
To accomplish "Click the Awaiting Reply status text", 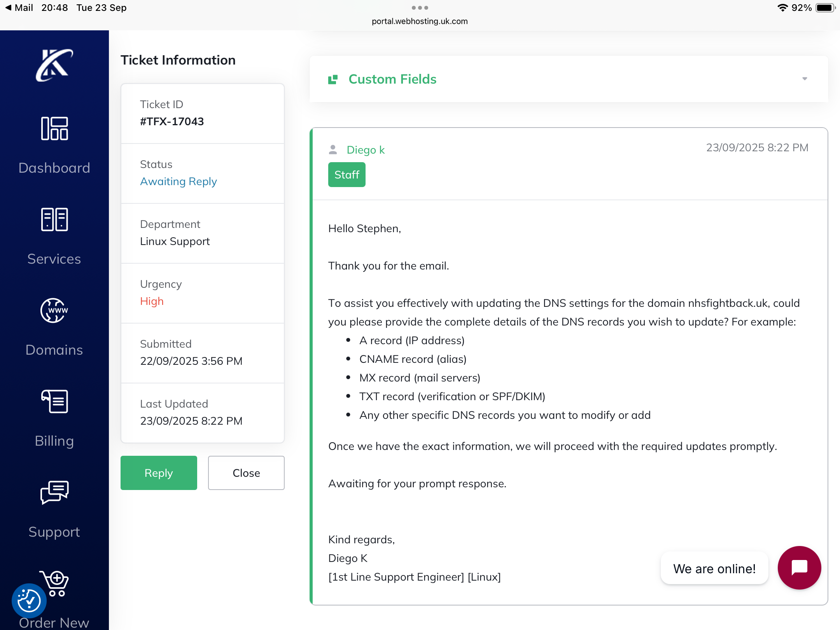I will [178, 182].
